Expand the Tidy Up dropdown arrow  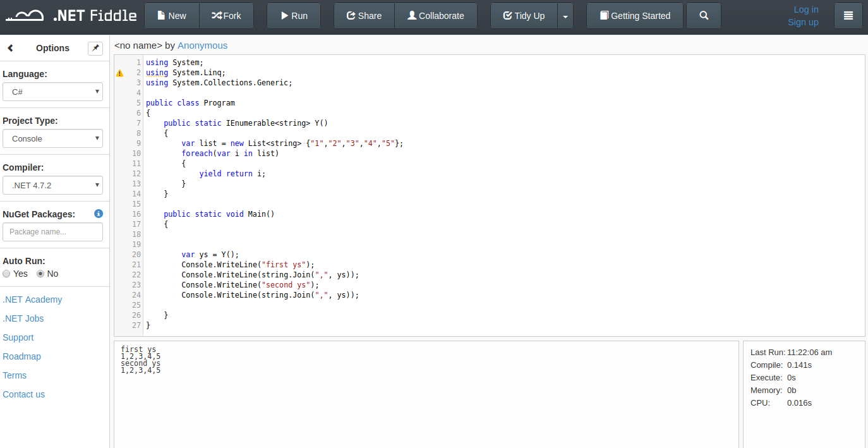[x=565, y=16]
